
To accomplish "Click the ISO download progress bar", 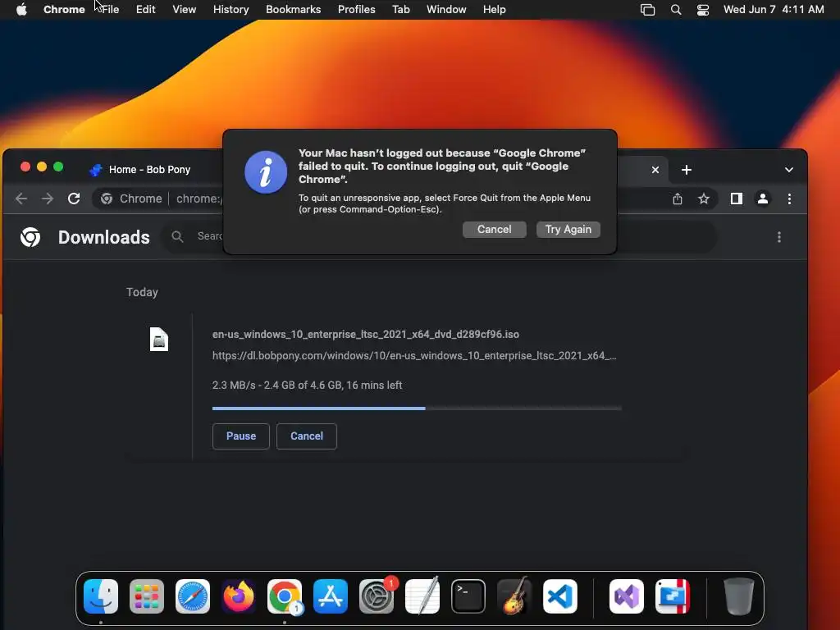I will click(417, 409).
